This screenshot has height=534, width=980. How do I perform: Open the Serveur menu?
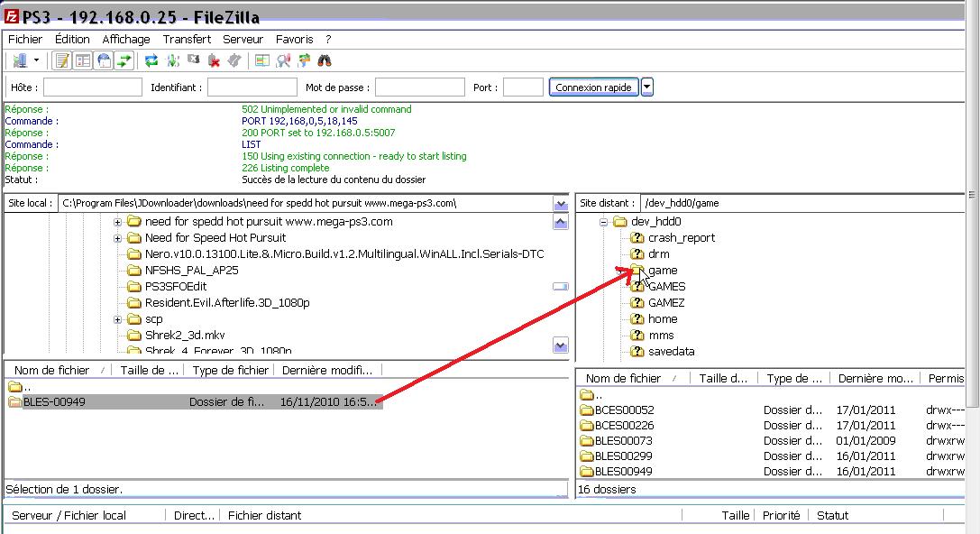pos(243,39)
